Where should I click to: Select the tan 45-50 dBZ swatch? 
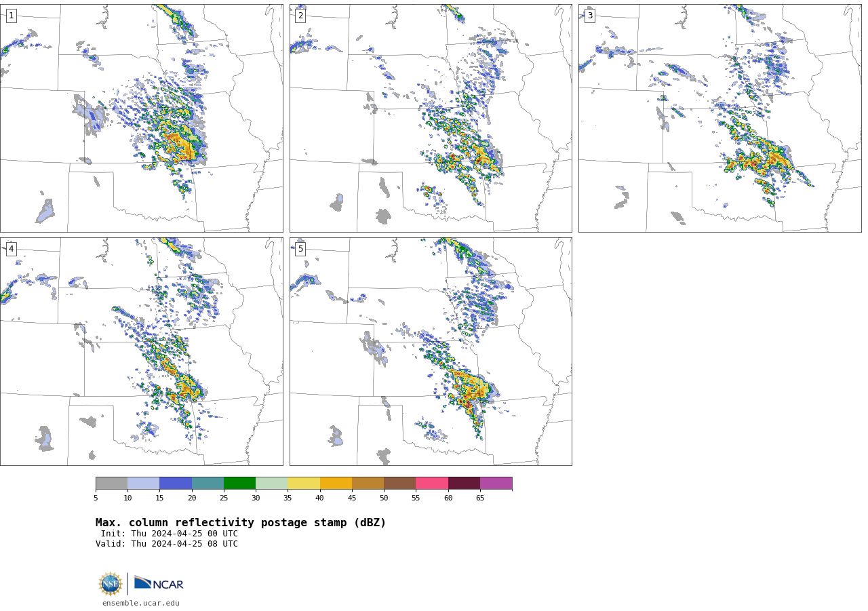tap(368, 484)
